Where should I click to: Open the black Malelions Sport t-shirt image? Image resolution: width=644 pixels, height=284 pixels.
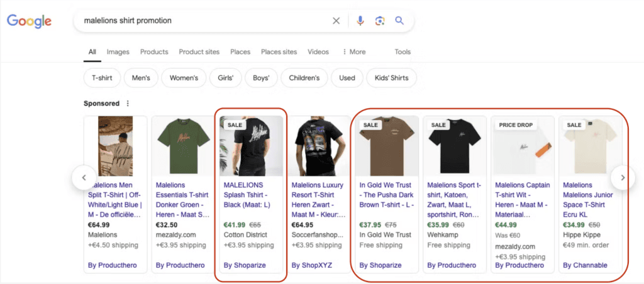pos(454,146)
